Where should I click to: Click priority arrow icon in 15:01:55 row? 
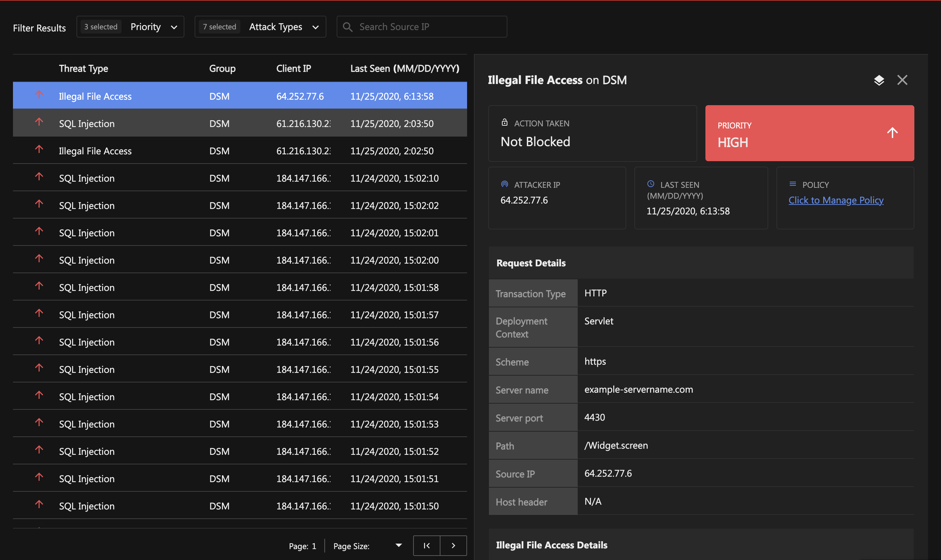pos(39,367)
